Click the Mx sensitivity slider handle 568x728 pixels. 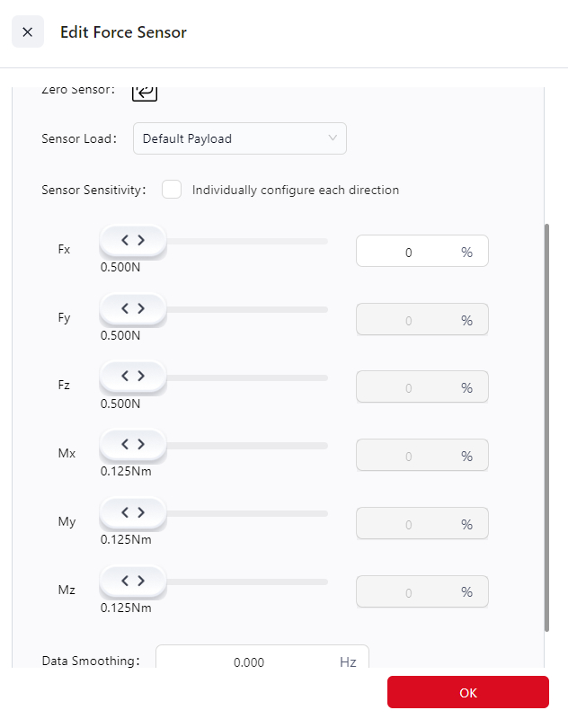pos(133,444)
